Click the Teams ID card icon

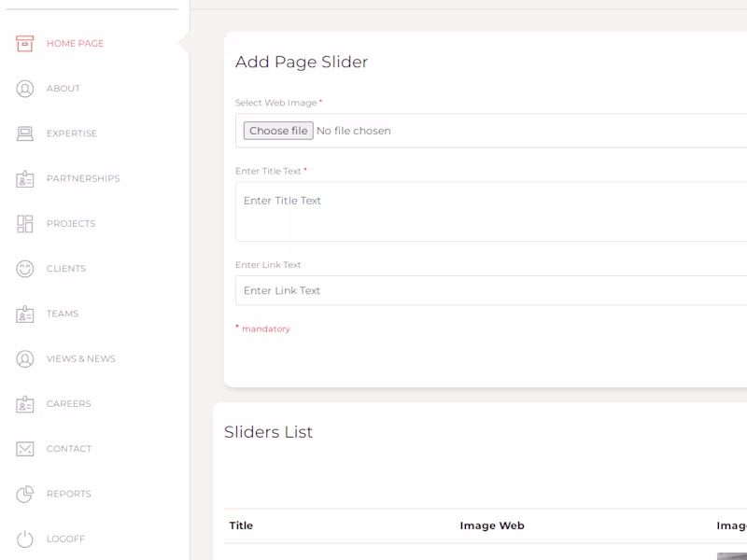[25, 315]
